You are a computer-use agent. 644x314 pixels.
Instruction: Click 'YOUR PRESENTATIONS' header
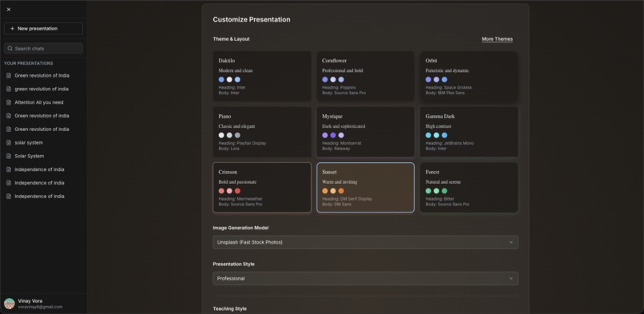click(x=29, y=63)
